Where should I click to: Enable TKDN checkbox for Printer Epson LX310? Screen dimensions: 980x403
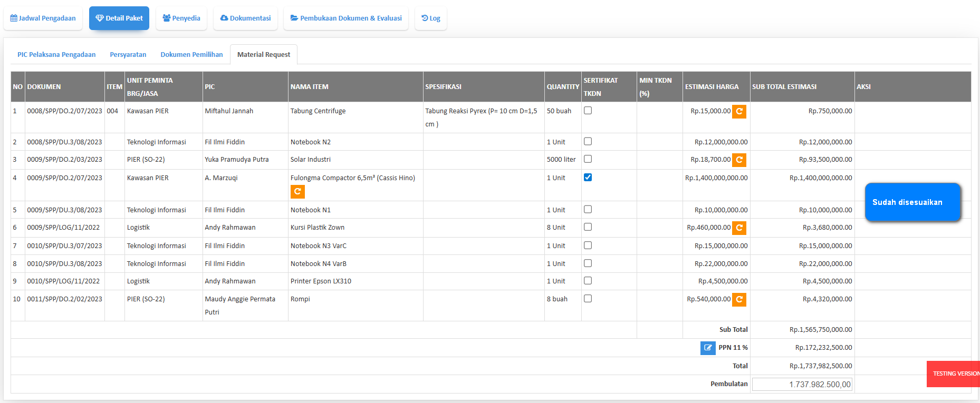pos(588,281)
